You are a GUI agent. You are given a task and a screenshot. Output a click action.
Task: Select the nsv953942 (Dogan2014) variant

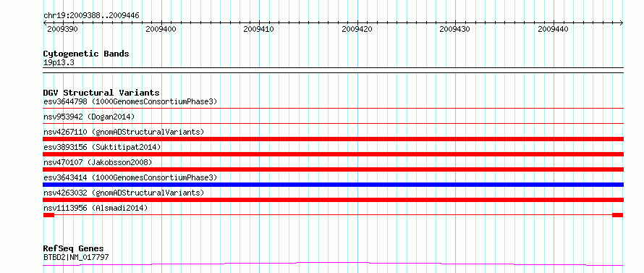pyautogui.click(x=89, y=117)
